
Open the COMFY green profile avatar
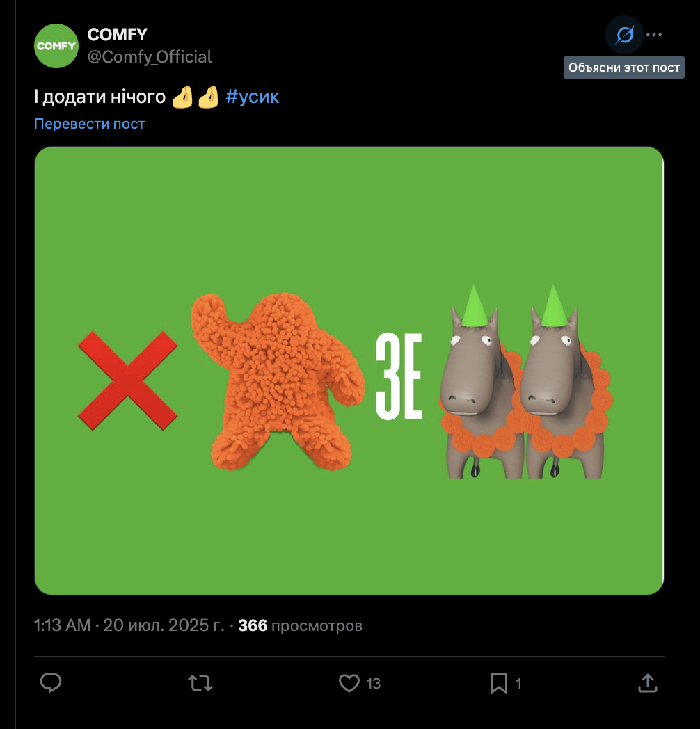(56, 46)
